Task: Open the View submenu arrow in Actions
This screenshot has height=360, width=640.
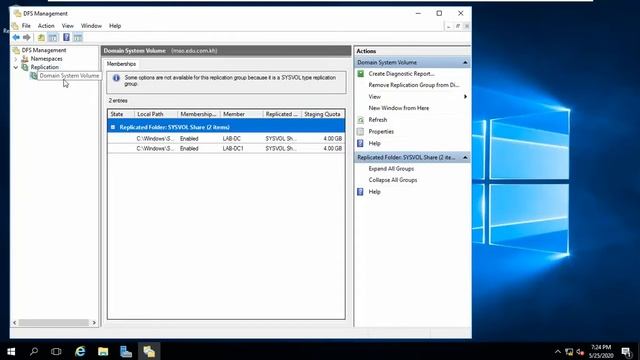Action: [x=465, y=97]
